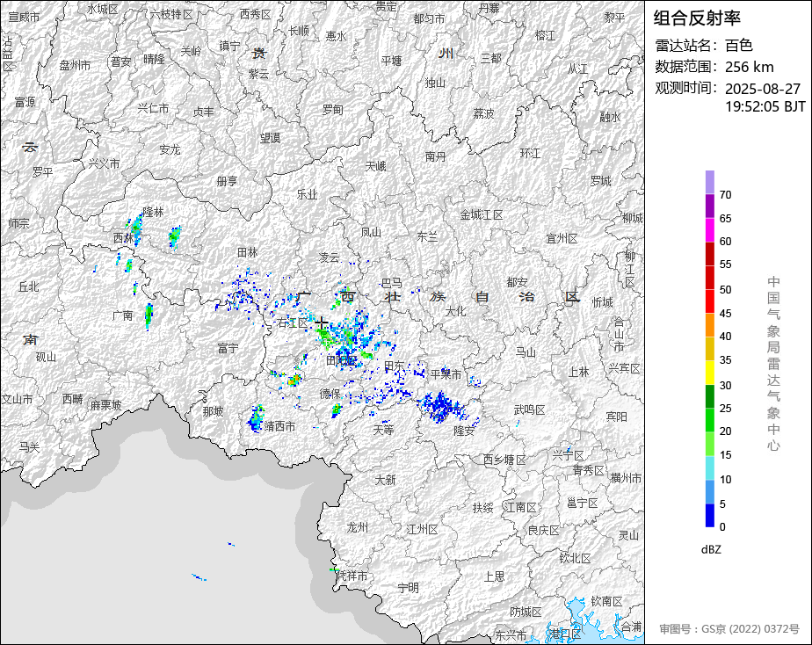Click the green radar echo near 西林
The width and height of the screenshot is (812, 645).
[x=136, y=228]
